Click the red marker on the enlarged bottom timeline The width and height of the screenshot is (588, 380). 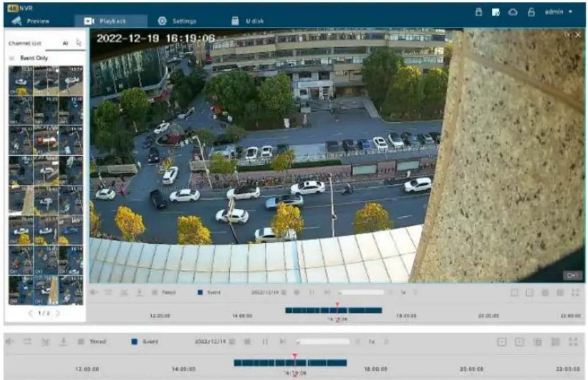295,357
